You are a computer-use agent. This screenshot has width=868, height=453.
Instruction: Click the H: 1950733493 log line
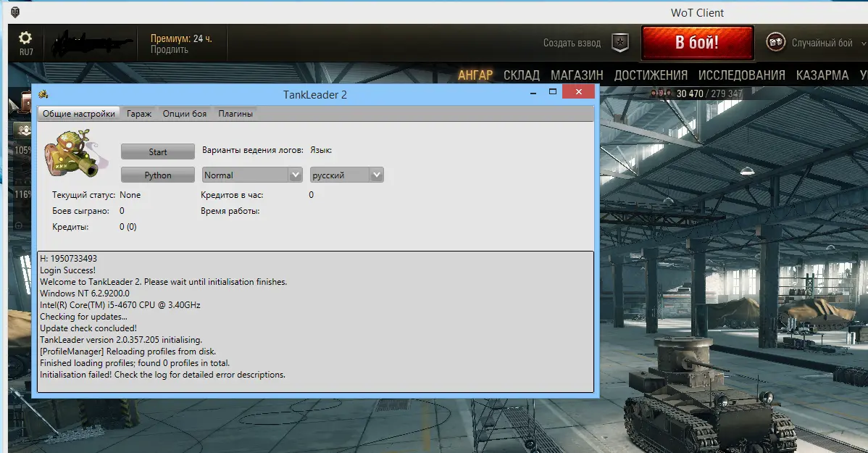pyautogui.click(x=68, y=259)
